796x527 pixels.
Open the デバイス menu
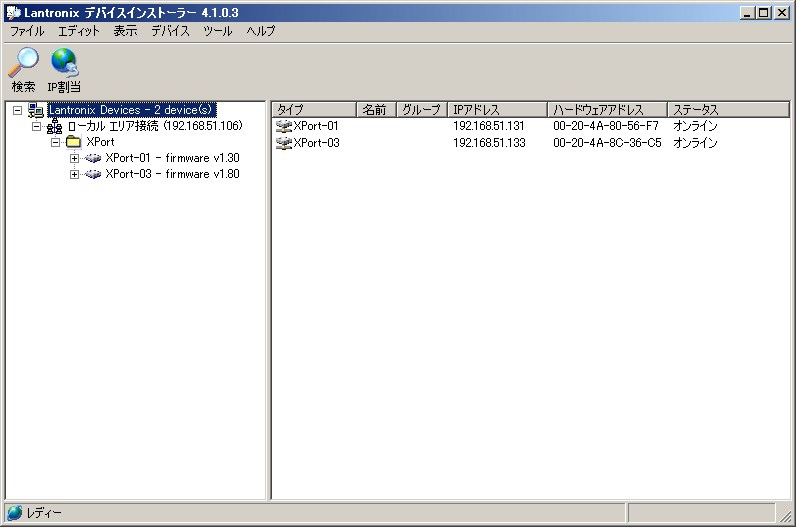(x=171, y=31)
